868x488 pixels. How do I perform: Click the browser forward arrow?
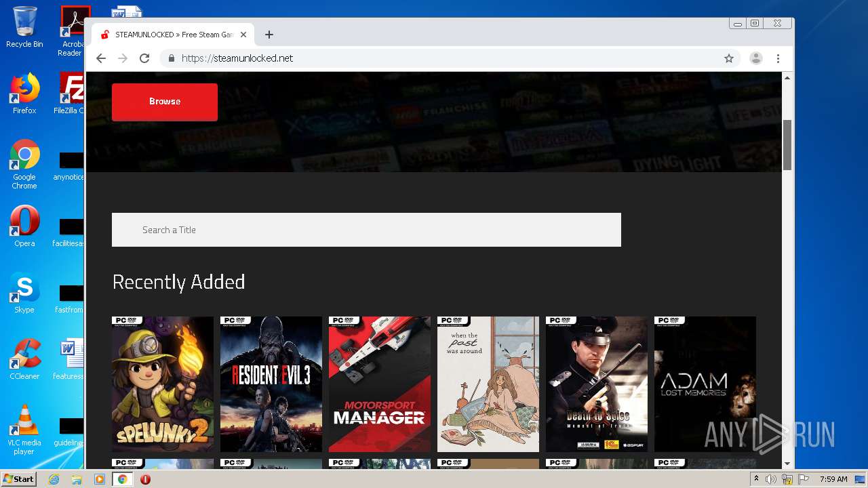(123, 58)
